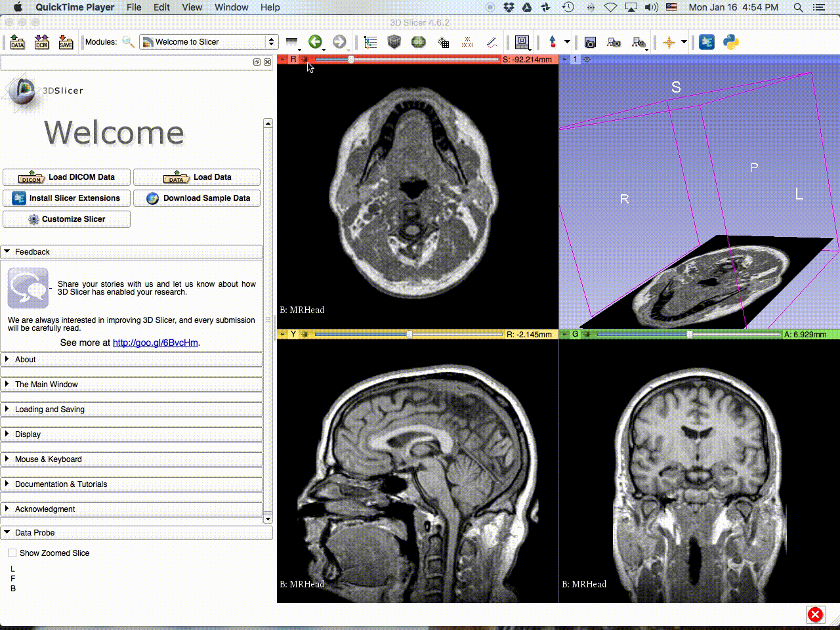Click the Wi-Fi icon in menu bar
Viewport: 840px width, 630px height.
tap(610, 7)
